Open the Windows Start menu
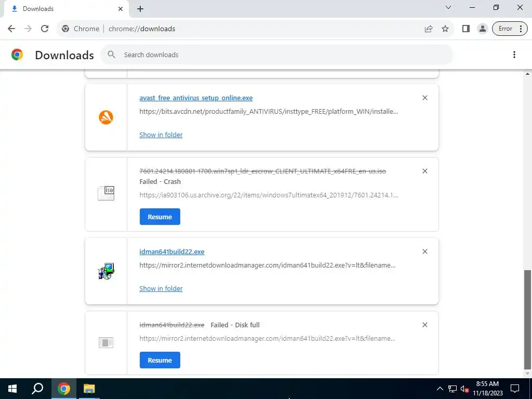This screenshot has height=399, width=532. (x=12, y=389)
